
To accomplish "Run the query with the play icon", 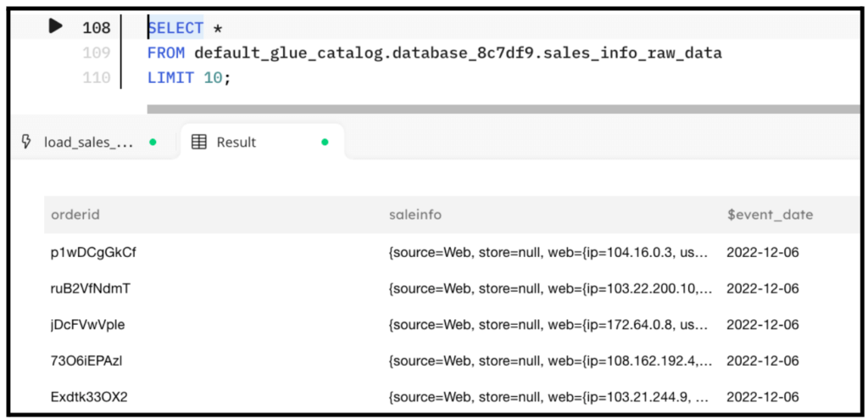I will 55,26.
